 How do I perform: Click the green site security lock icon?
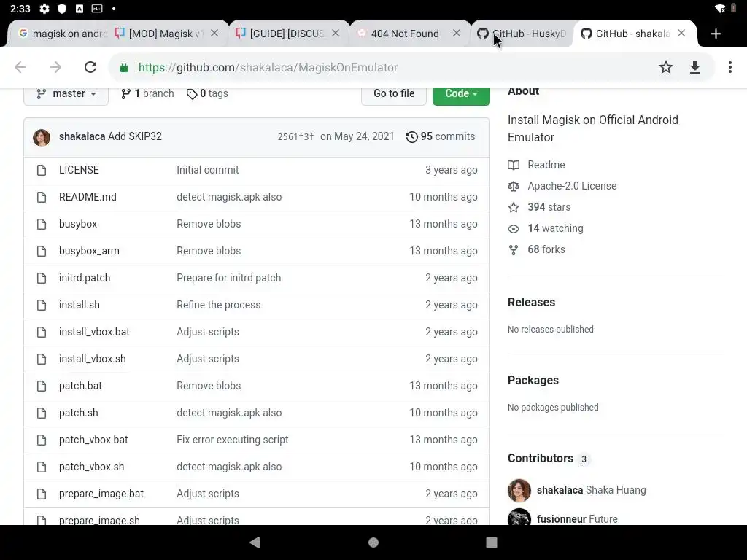click(x=124, y=68)
